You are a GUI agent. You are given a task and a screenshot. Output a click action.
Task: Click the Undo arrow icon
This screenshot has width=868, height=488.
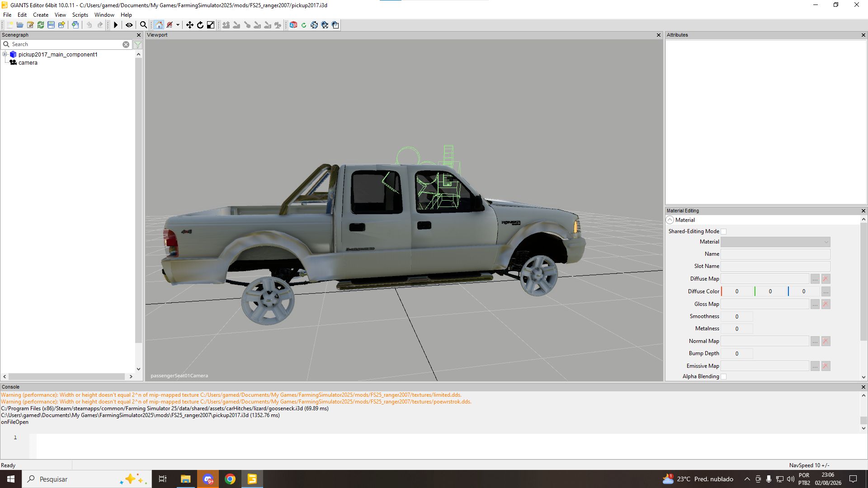[x=89, y=25]
